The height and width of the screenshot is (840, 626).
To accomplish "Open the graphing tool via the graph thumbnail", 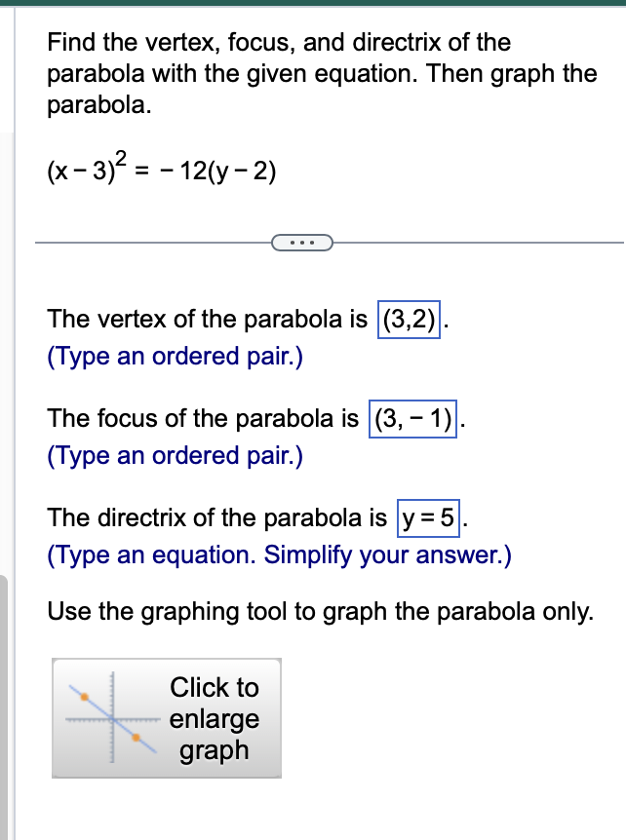I will tap(166, 716).
